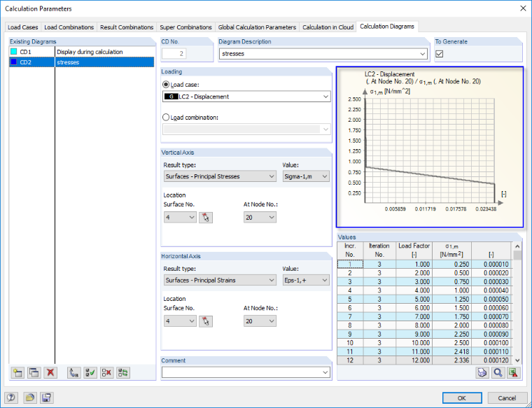Pick horizontal axis surface with pointer icon
Image resolution: width=532 pixels, height=408 pixels.
point(206,321)
